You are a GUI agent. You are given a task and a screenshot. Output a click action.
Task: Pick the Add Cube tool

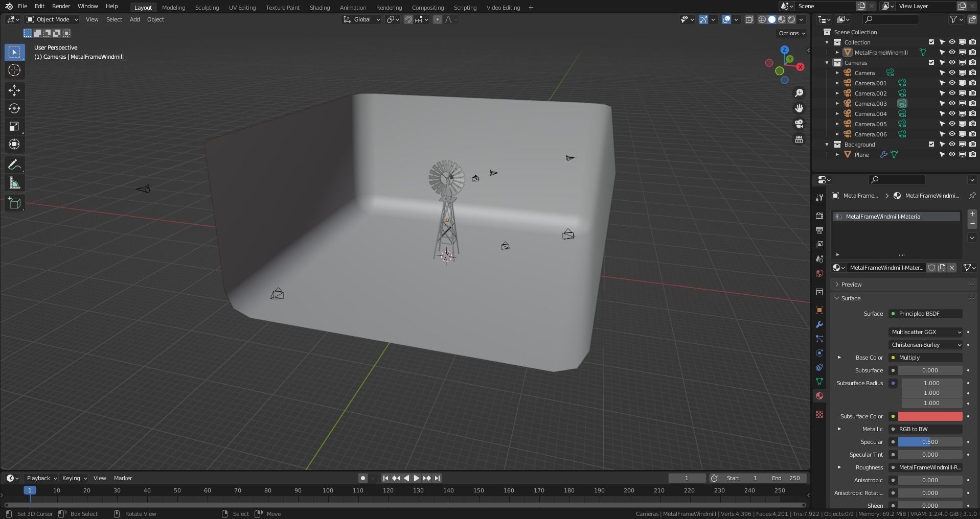click(x=14, y=203)
